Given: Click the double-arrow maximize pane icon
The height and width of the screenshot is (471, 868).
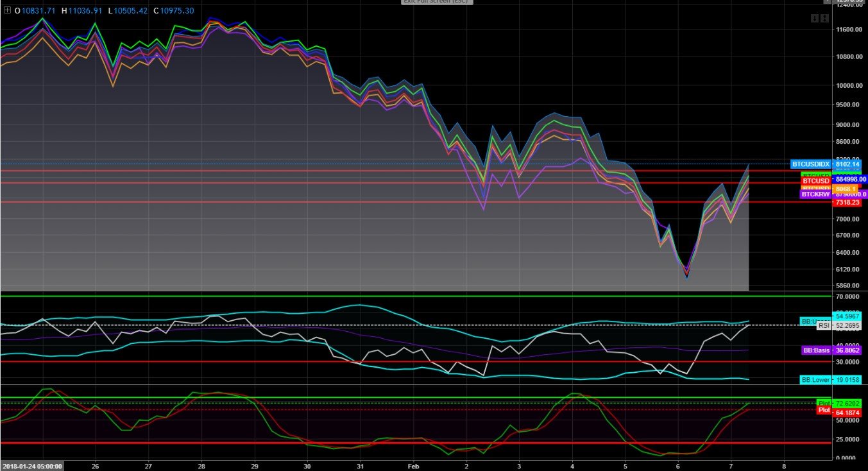Looking at the screenshot, I should pyautogui.click(x=824, y=19).
